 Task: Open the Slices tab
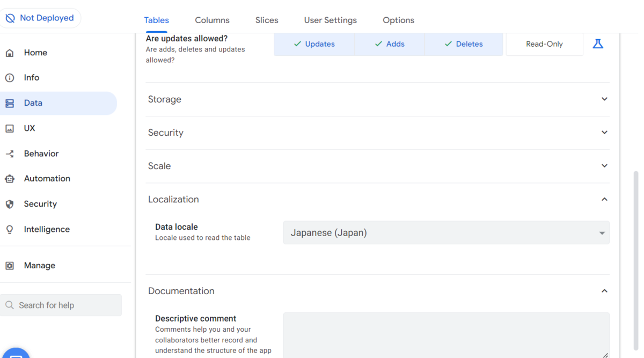[x=267, y=20]
